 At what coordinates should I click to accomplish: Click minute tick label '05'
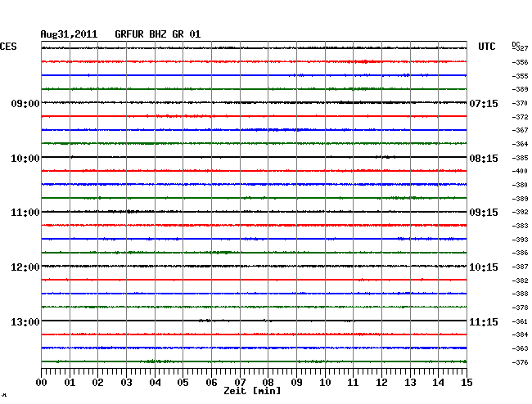(183, 383)
